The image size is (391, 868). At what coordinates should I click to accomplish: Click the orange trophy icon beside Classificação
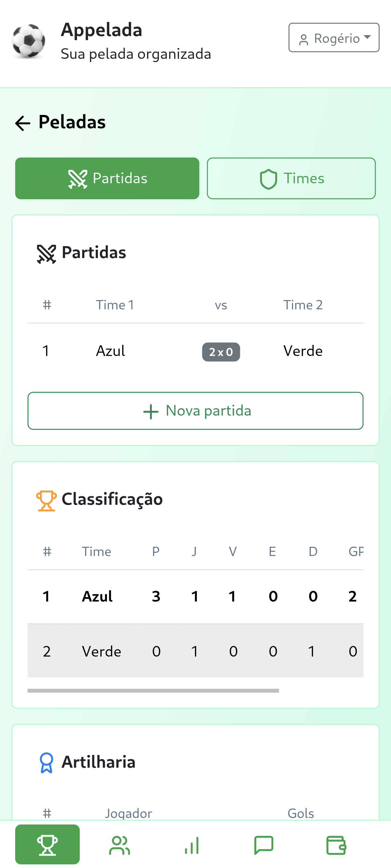point(46,501)
